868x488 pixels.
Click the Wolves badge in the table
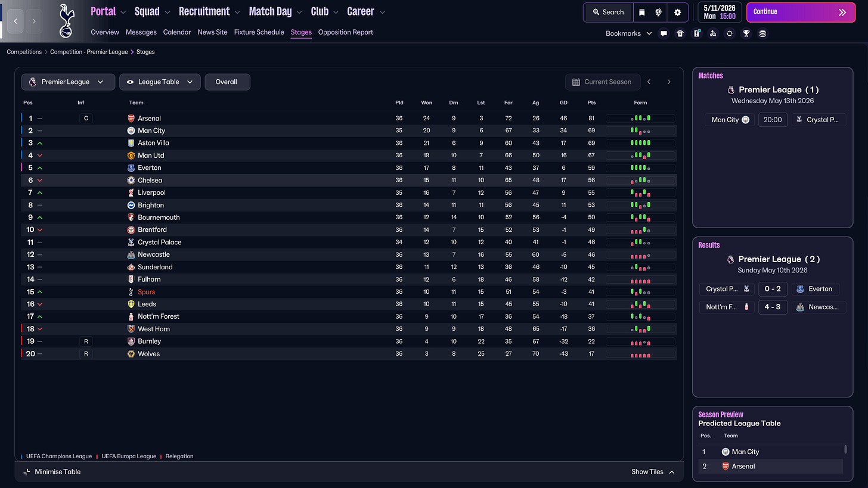(x=131, y=354)
